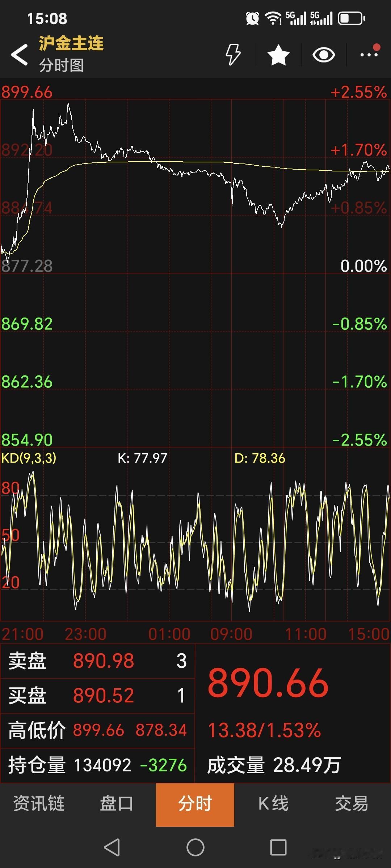
Task: Tap the 869.82 price axis label
Action: tap(27, 324)
